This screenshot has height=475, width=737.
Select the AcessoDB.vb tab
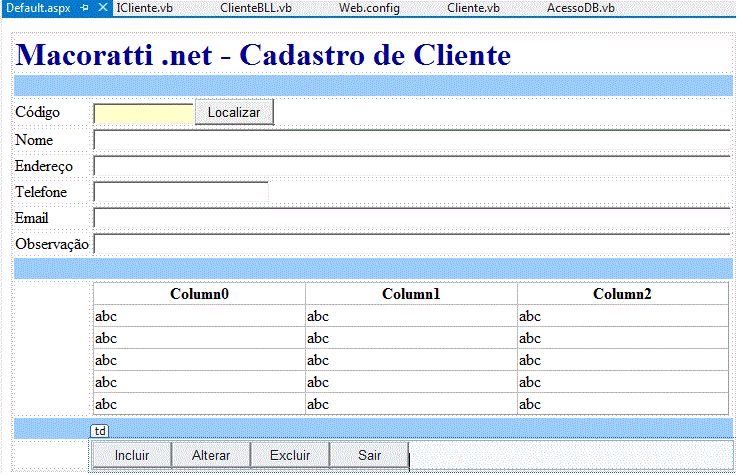(x=580, y=8)
